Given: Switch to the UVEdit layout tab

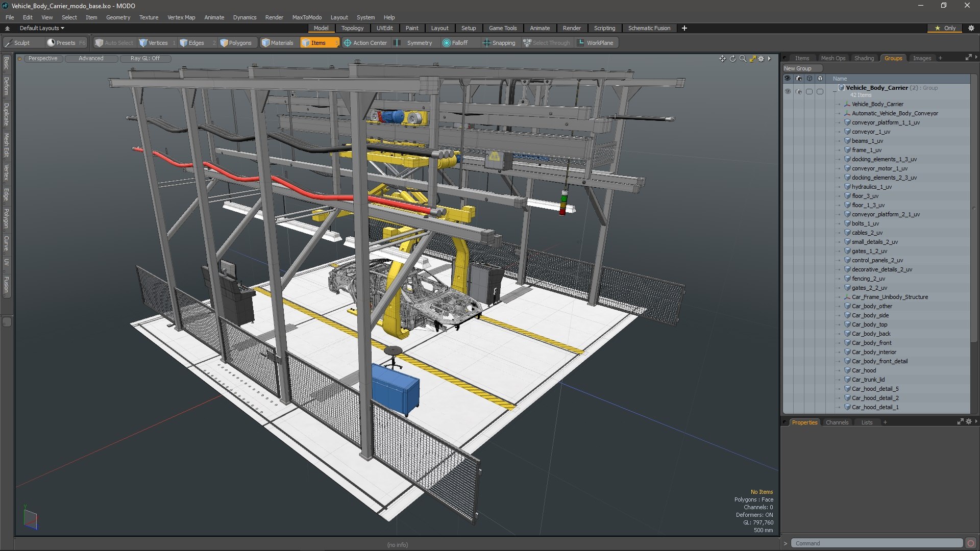Looking at the screenshot, I should (384, 28).
